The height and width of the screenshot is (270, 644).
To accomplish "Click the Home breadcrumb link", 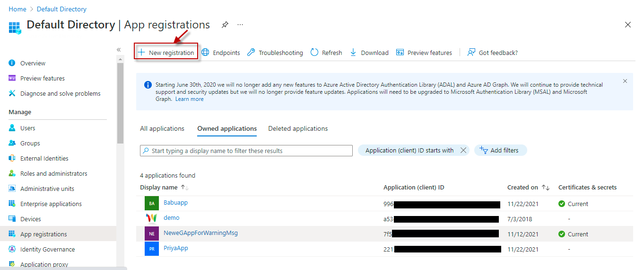I will click(17, 9).
